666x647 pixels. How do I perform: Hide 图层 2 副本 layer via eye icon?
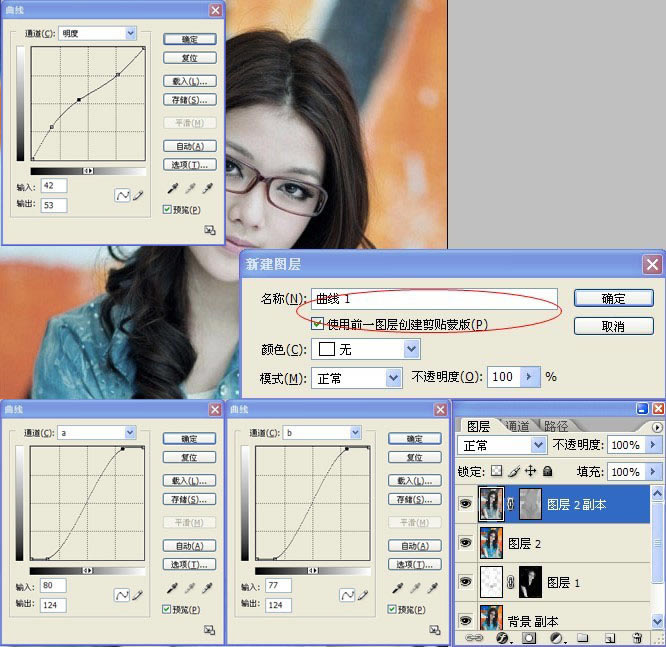pyautogui.click(x=466, y=504)
